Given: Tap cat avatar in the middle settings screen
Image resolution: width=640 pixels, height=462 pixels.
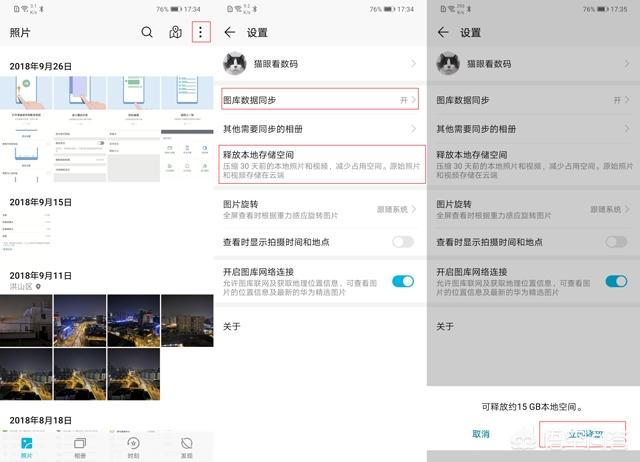Looking at the screenshot, I should tap(236, 64).
